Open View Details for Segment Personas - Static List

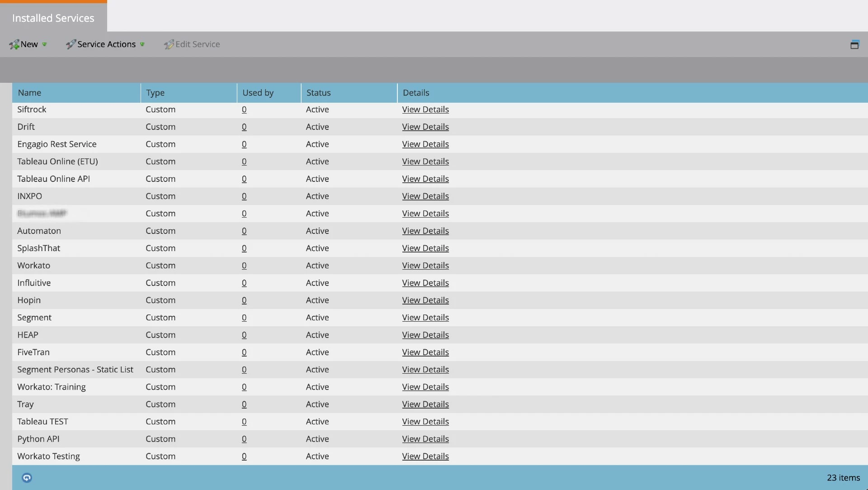pos(425,370)
